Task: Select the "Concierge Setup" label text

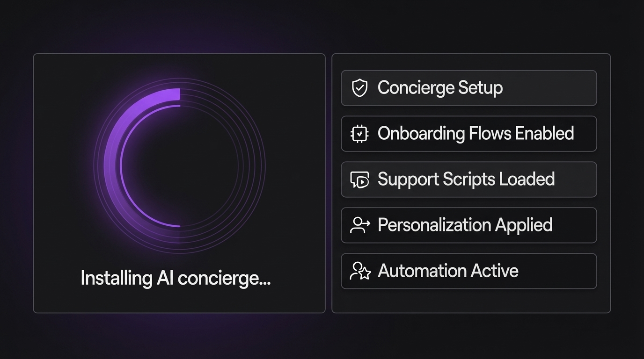Action: [440, 88]
